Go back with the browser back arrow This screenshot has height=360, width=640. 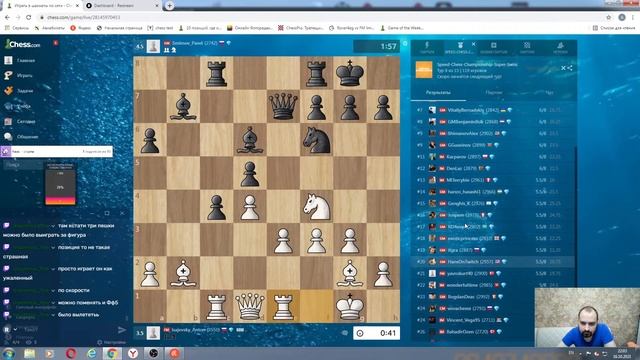click(7, 18)
